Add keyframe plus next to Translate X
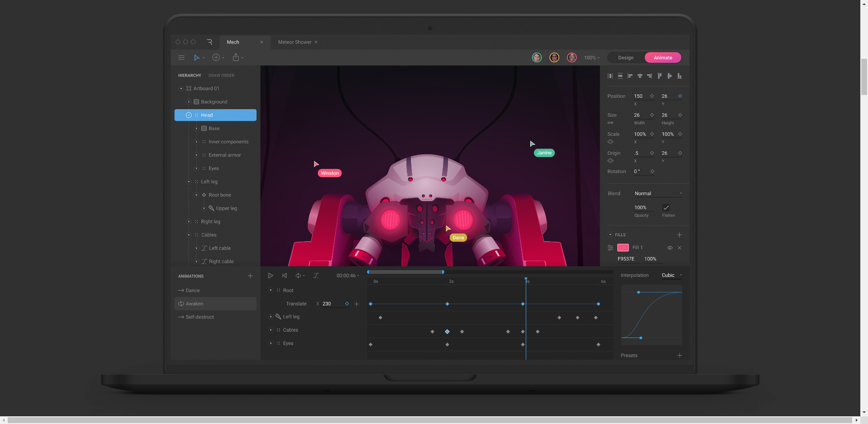The height and width of the screenshot is (424, 868). pos(357,304)
